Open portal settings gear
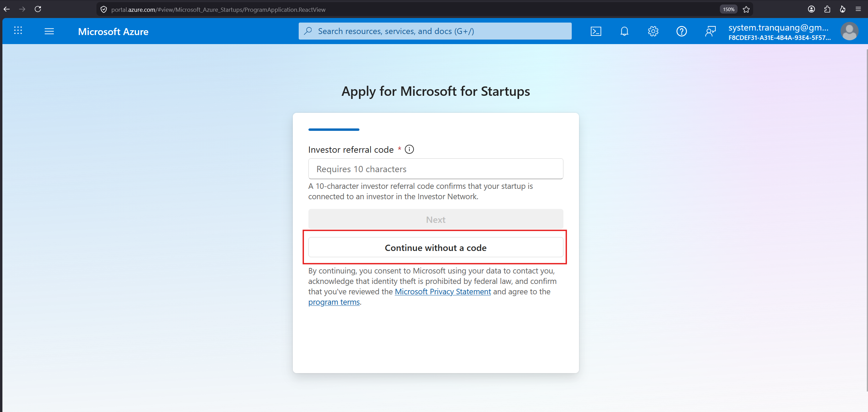 [653, 31]
